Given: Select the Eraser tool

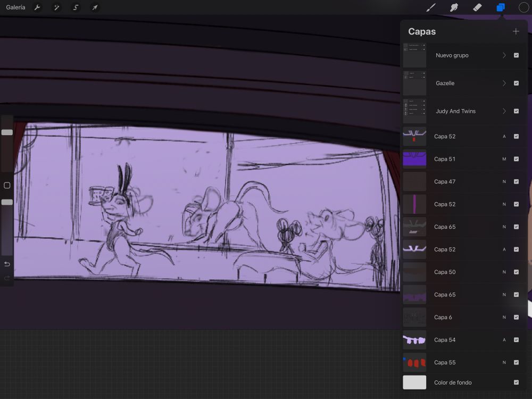Looking at the screenshot, I should coord(477,7).
